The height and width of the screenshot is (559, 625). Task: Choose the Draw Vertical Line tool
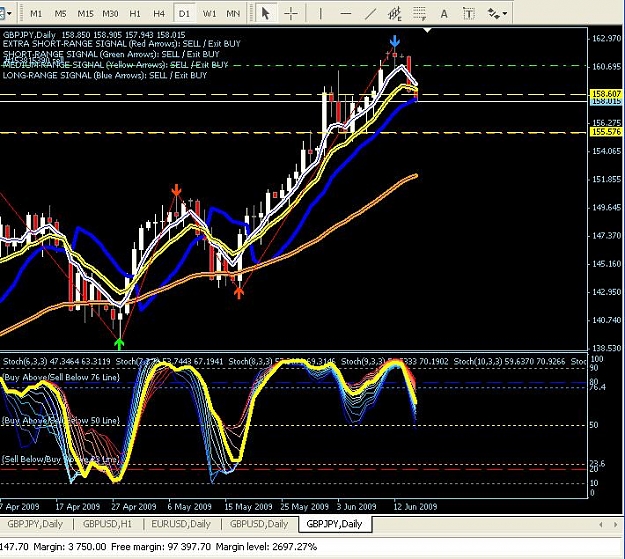pos(320,14)
